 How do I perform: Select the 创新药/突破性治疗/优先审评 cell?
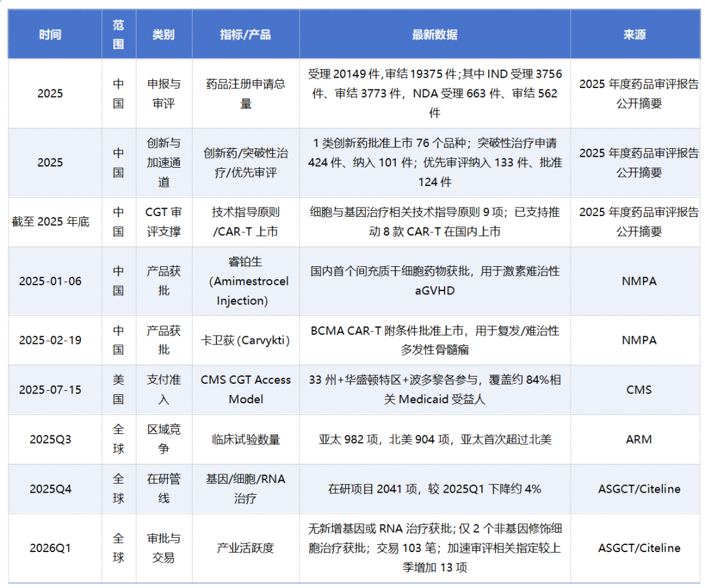[x=245, y=162]
